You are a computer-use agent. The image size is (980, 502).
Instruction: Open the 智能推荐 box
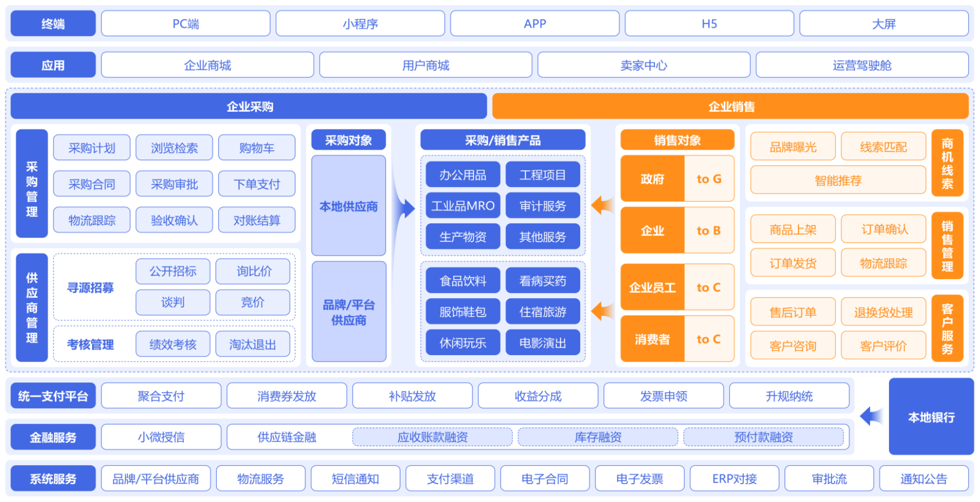tap(838, 181)
